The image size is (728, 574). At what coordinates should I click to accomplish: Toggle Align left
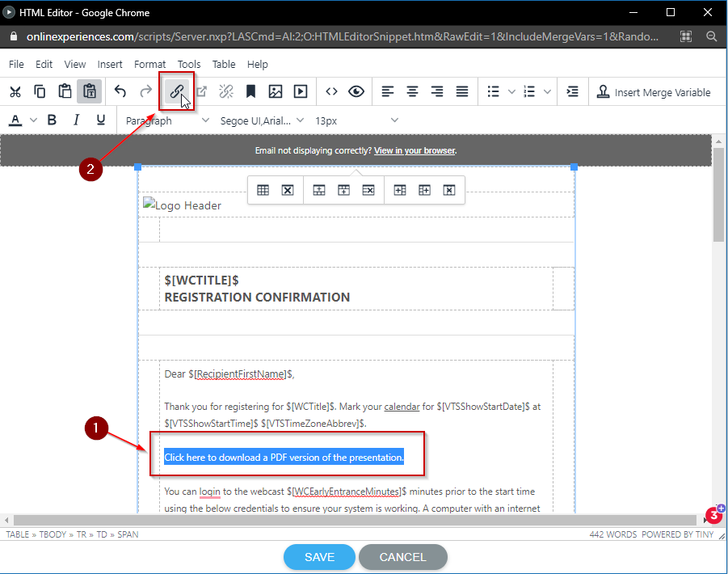click(388, 91)
